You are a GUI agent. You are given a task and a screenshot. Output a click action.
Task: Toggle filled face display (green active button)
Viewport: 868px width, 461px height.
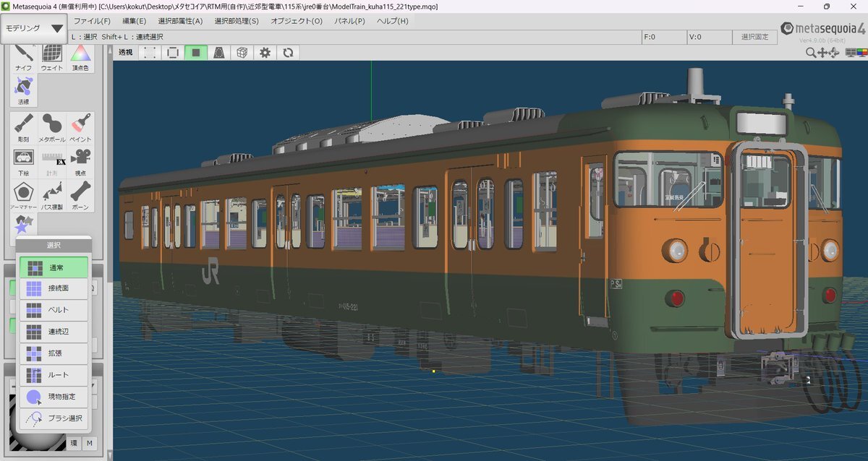195,52
